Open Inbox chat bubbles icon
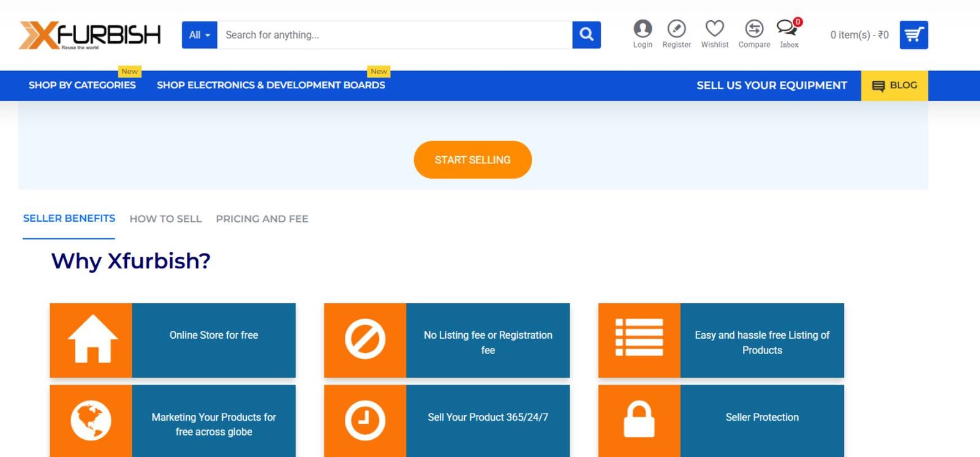 pos(788,29)
